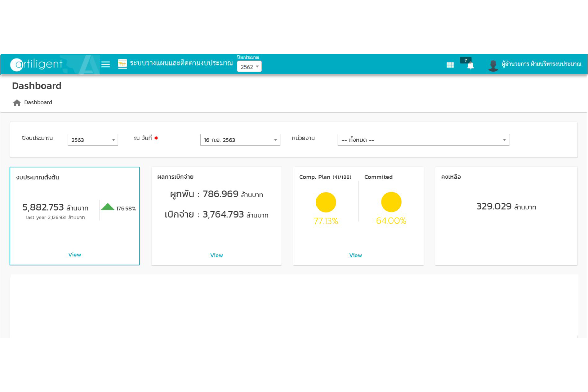Image resolution: width=588 pixels, height=392 pixels.
Task: Open the 16 ก.ย. 2563 date dropdown
Action: (240, 140)
